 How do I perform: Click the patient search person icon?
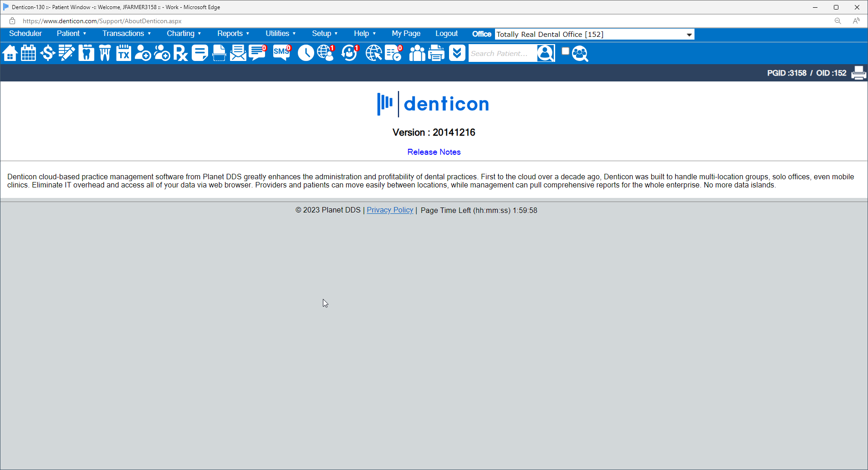(546, 53)
